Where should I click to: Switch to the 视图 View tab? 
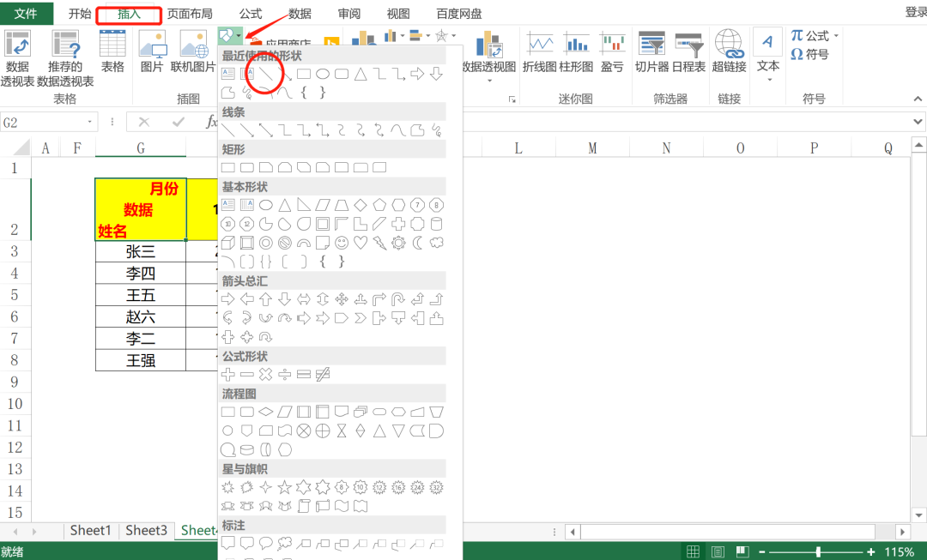tap(398, 13)
